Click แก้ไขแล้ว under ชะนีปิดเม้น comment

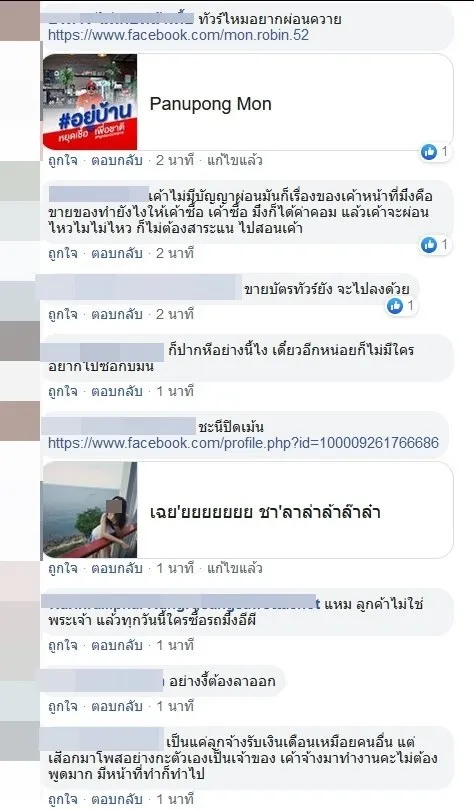[234, 569]
